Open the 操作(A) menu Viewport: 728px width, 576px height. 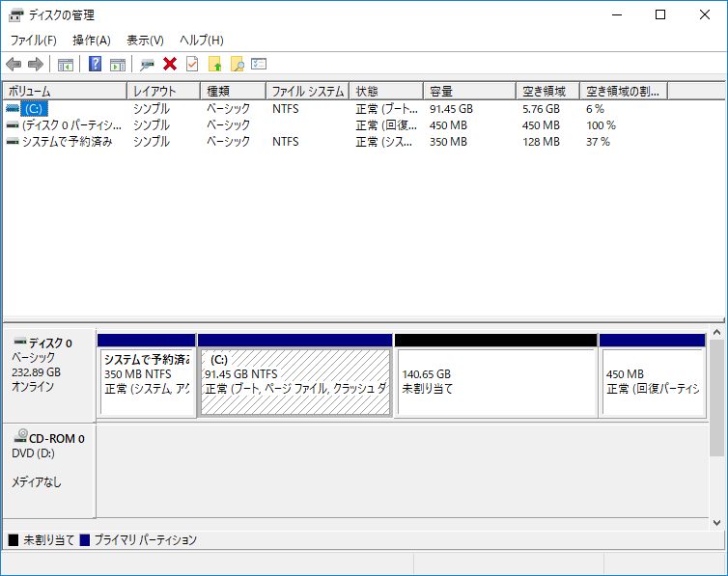pyautogui.click(x=92, y=41)
